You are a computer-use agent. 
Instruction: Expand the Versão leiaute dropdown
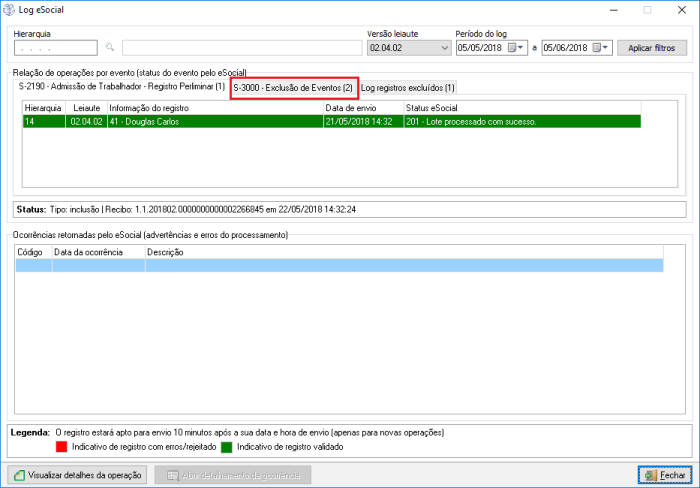point(444,47)
